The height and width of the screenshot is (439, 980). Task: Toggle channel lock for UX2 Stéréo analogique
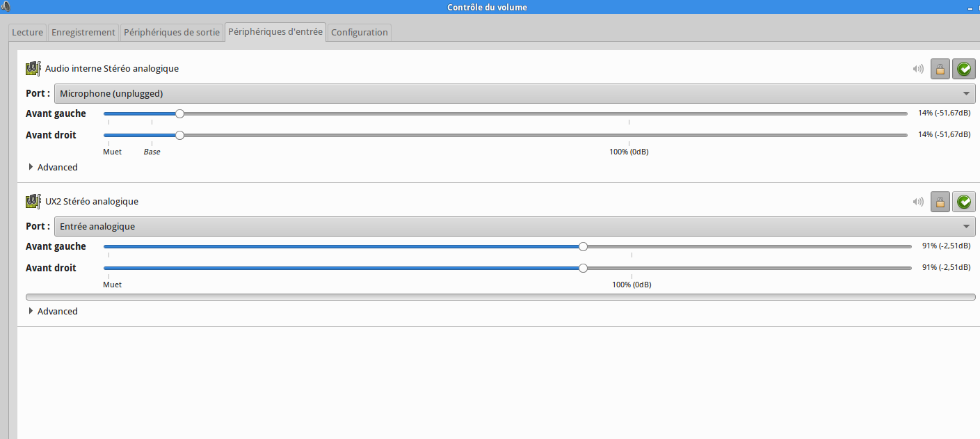tap(940, 202)
